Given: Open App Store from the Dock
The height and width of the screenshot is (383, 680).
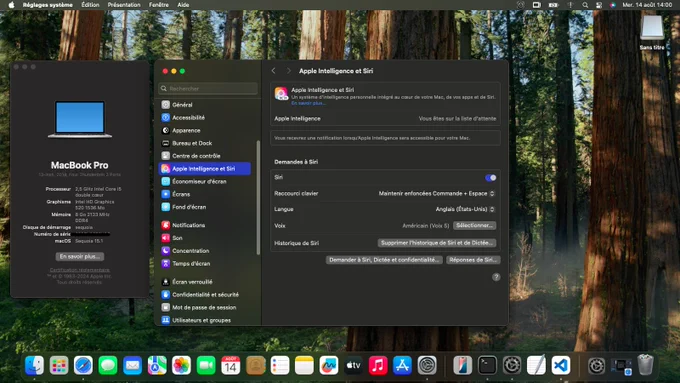Looking at the screenshot, I should 402,365.
